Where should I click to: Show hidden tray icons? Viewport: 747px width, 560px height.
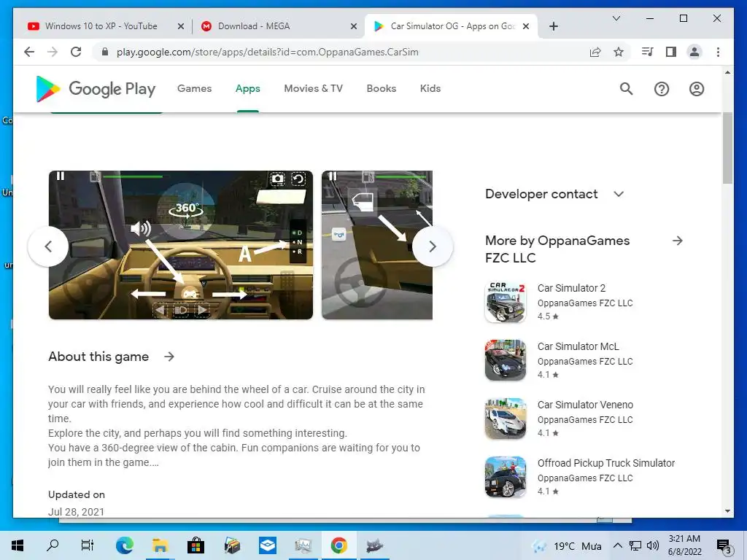(x=617, y=545)
